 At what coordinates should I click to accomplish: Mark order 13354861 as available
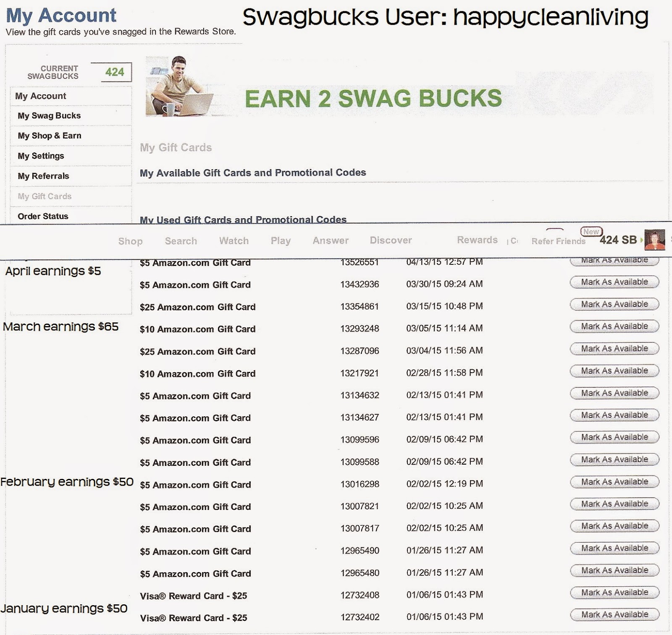(614, 304)
